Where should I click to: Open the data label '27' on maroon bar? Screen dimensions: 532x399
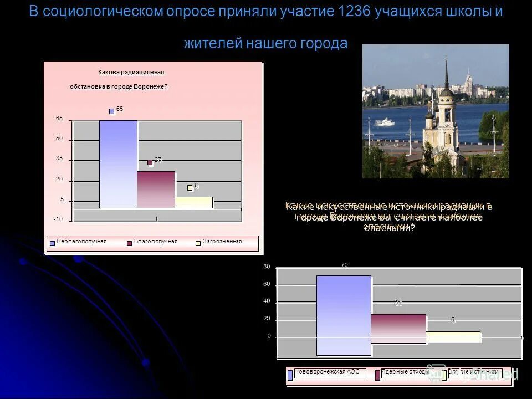(158, 160)
